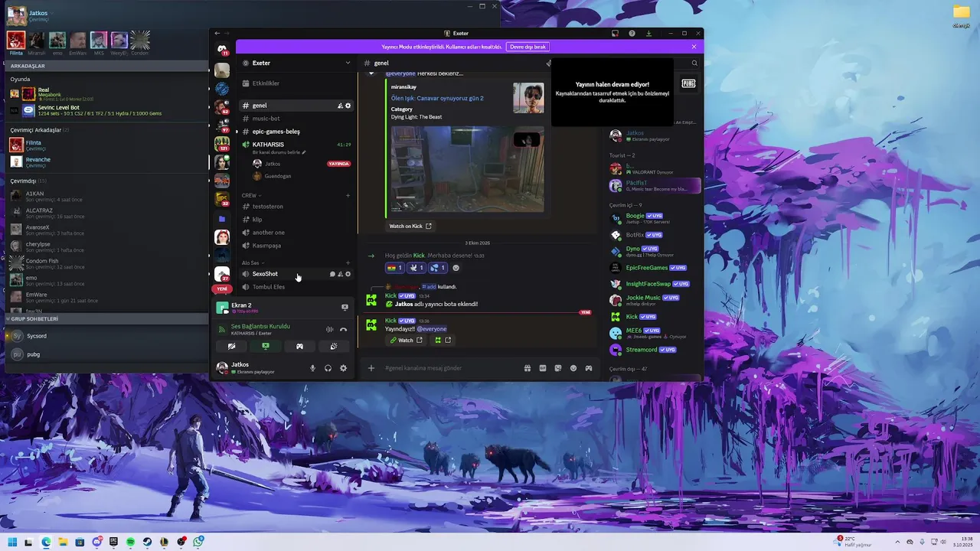This screenshot has height=551, width=980.
Task: Click the Discord download update icon
Action: 648,34
